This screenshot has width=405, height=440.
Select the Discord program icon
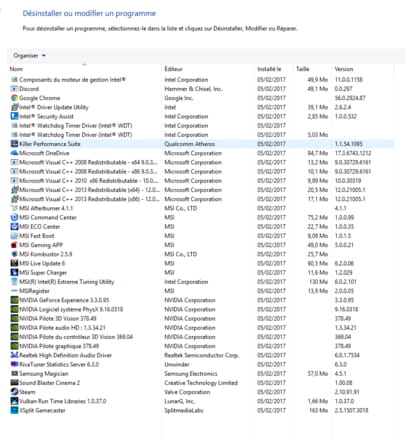pos(14,89)
